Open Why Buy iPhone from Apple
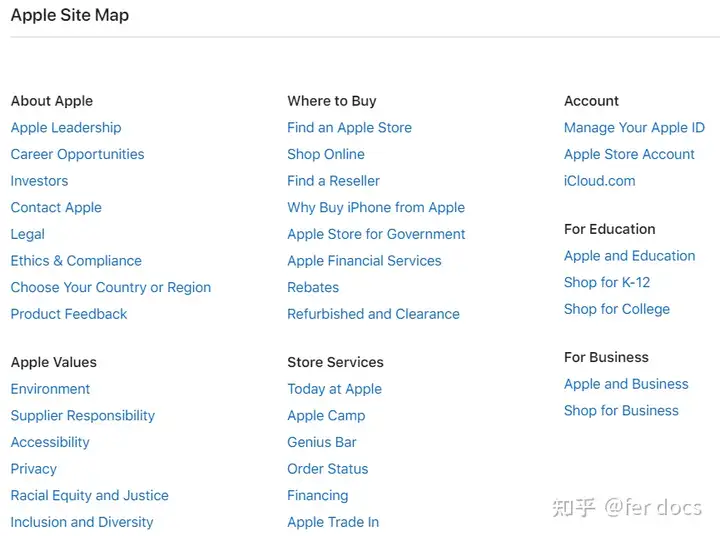 coord(376,208)
